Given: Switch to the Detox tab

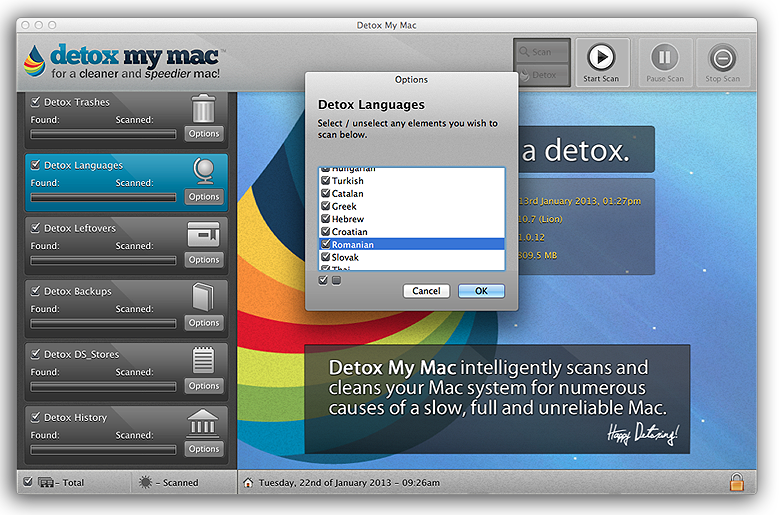Looking at the screenshot, I should coord(542,75).
